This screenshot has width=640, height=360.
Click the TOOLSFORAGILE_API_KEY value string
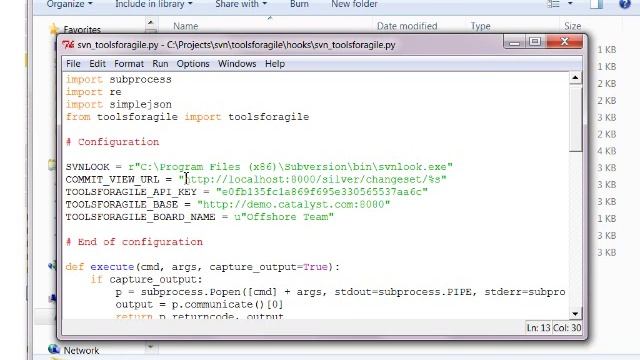(322, 192)
